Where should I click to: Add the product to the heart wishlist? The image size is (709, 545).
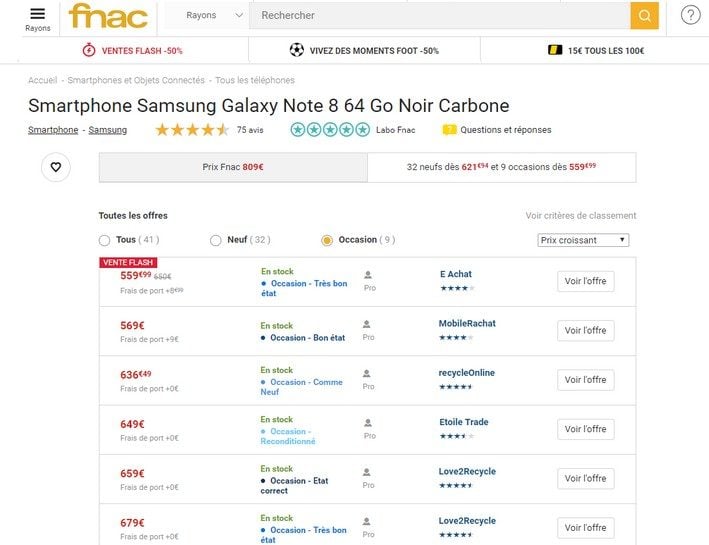click(56, 167)
